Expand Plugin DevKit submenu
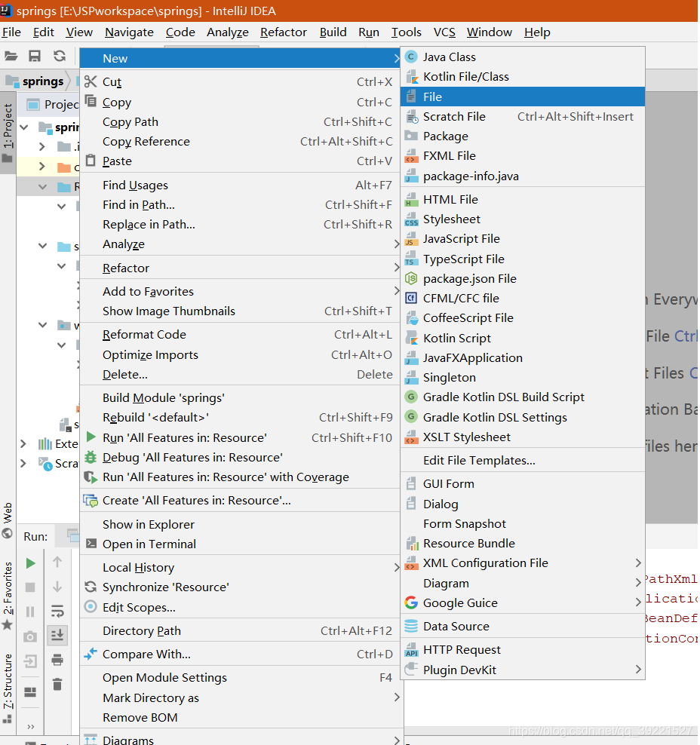 pos(523,670)
